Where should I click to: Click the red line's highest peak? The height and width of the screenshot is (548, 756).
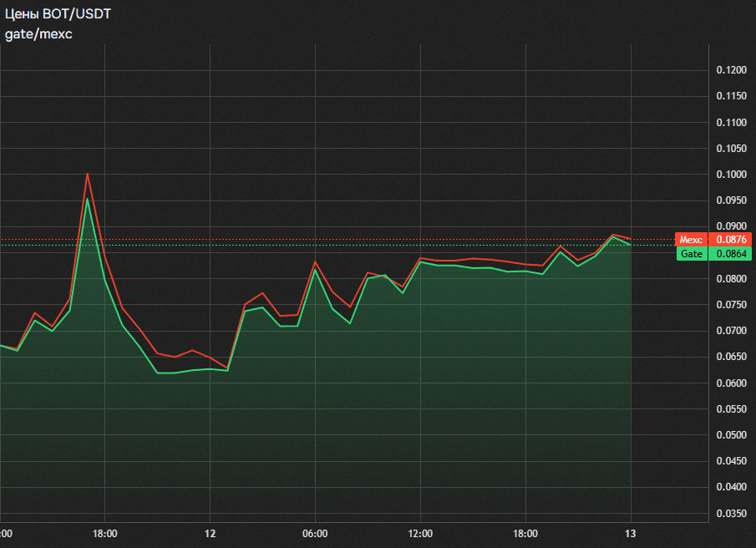(87, 175)
